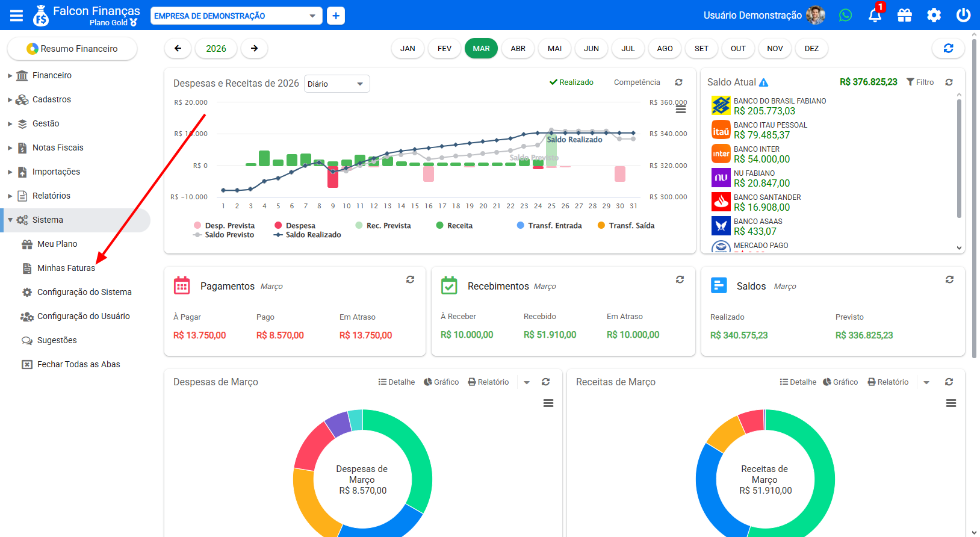Viewport: 980px width, 537px height.
Task: Refresh the Despesas e Receitas chart
Action: (x=679, y=82)
